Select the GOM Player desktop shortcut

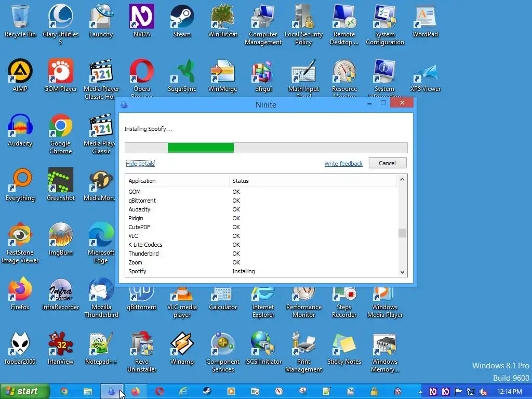pos(60,75)
